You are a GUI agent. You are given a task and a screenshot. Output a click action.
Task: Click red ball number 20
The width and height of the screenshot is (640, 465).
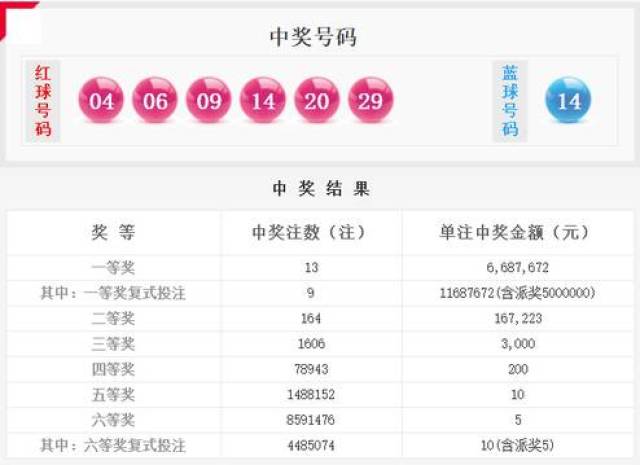click(x=317, y=100)
